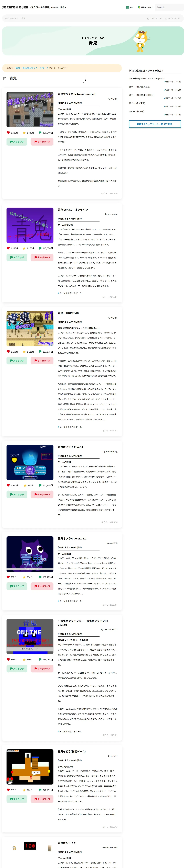Image resolution: width=186 pixels, height=868 pixels.
Task: Launch 青鬼サバイバル in ターボワープ
Action: pos(42,142)
